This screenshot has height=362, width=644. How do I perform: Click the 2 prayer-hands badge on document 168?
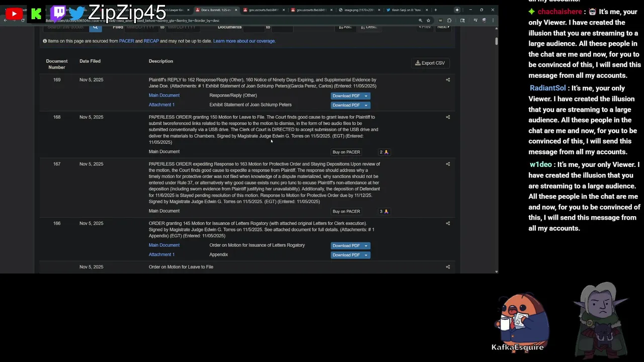coord(384,152)
